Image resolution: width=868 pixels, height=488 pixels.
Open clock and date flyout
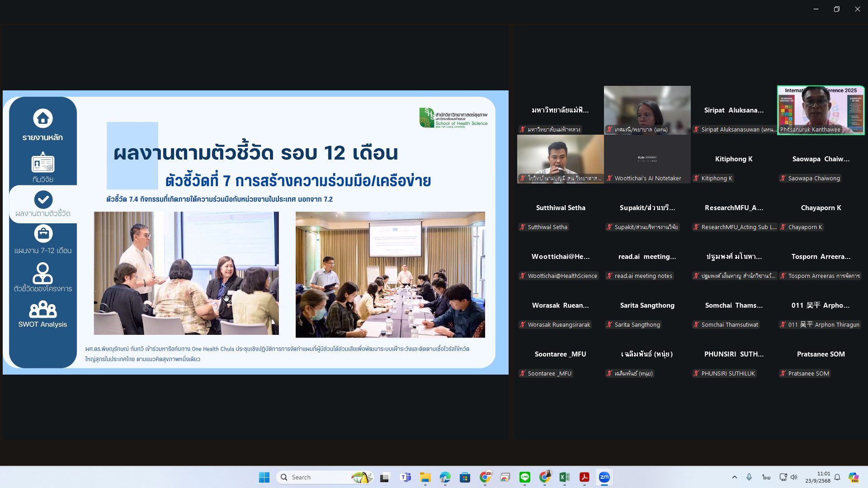[817, 477]
